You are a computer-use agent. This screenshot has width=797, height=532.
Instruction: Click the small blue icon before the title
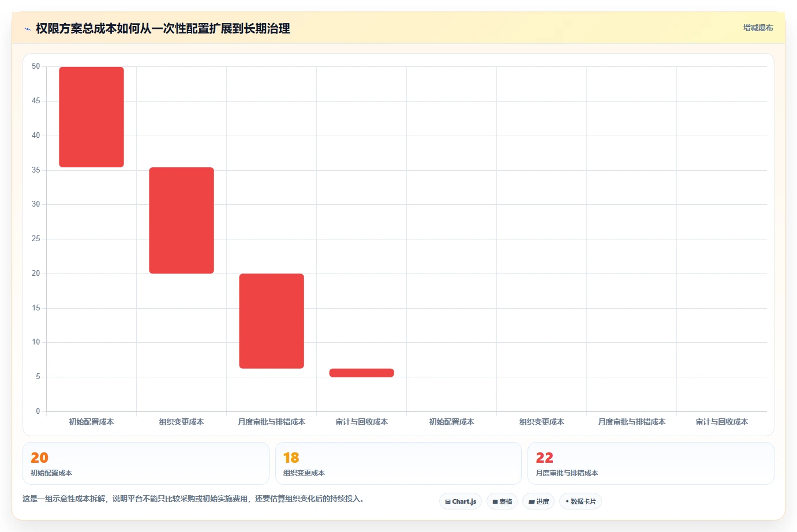[x=27, y=29]
